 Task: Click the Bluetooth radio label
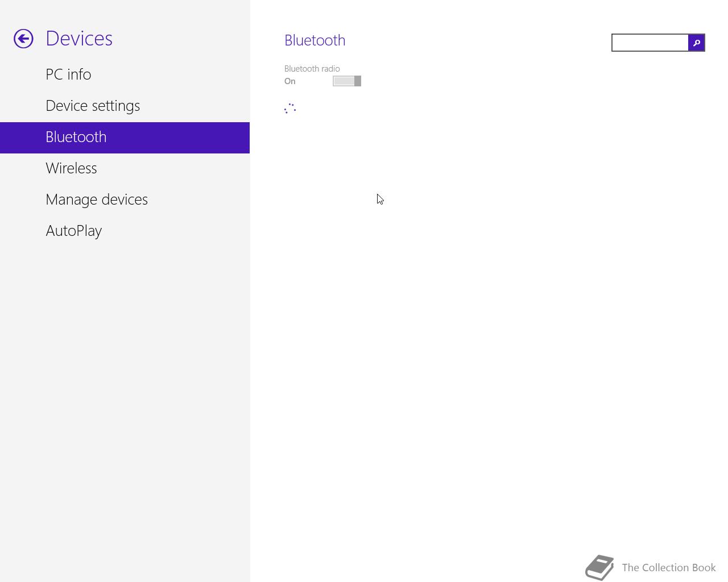point(312,69)
